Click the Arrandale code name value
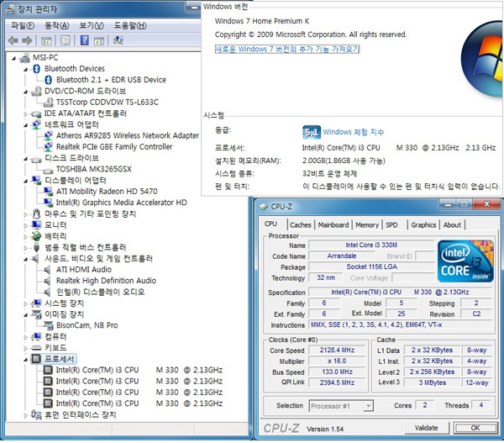This screenshot has height=443, width=504. (342, 256)
